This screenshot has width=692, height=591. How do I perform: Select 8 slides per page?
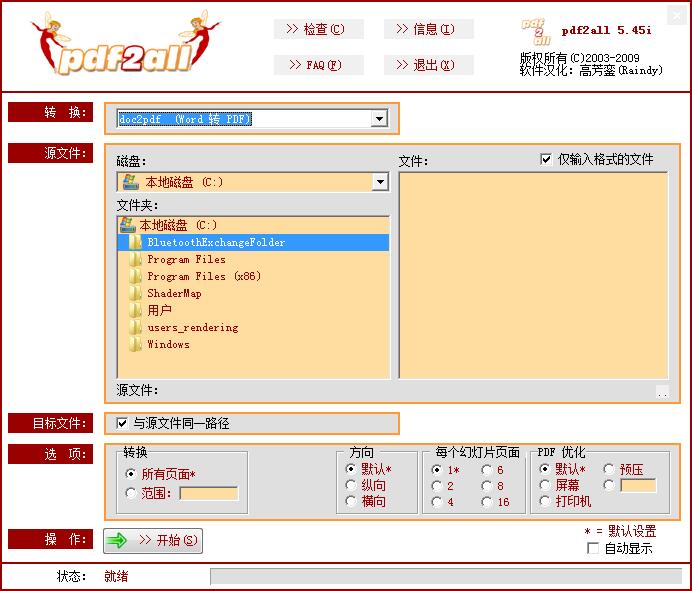tap(487, 486)
